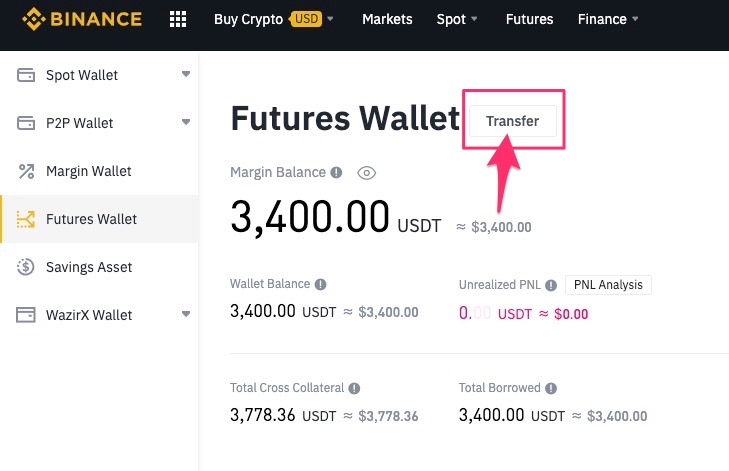Click the Margin Wallet sidebar icon
This screenshot has height=471, width=729.
pos(27,171)
